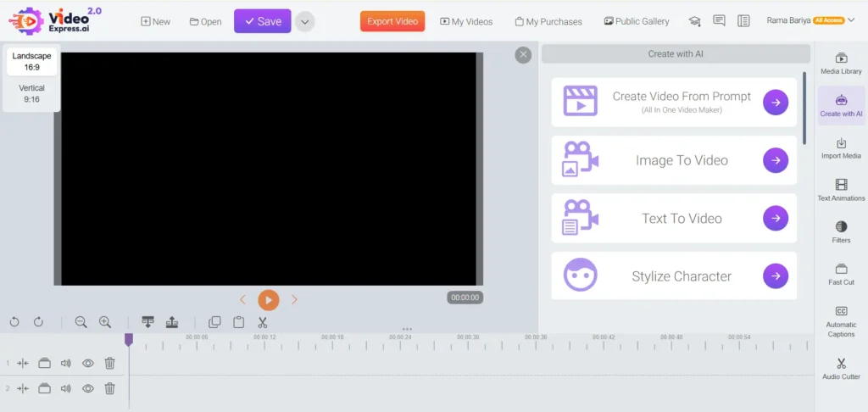This screenshot has height=412, width=868.
Task: Mute audio on track 1
Action: point(65,363)
